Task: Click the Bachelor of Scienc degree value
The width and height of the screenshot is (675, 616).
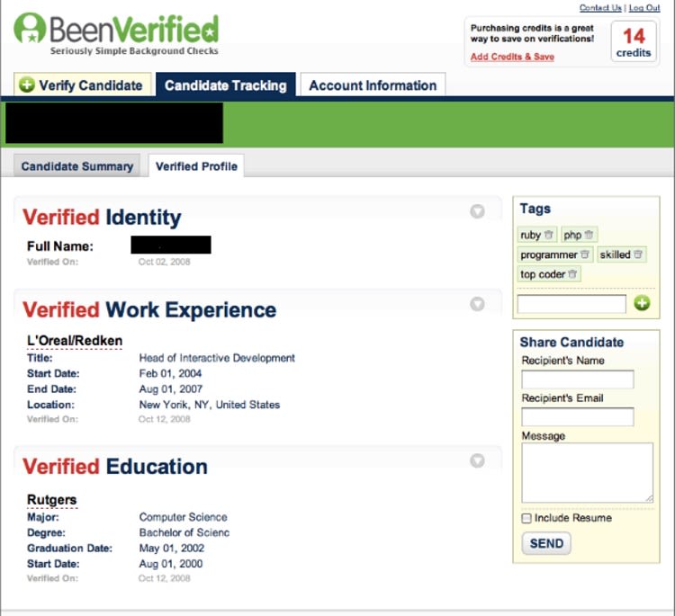Action: click(x=184, y=532)
